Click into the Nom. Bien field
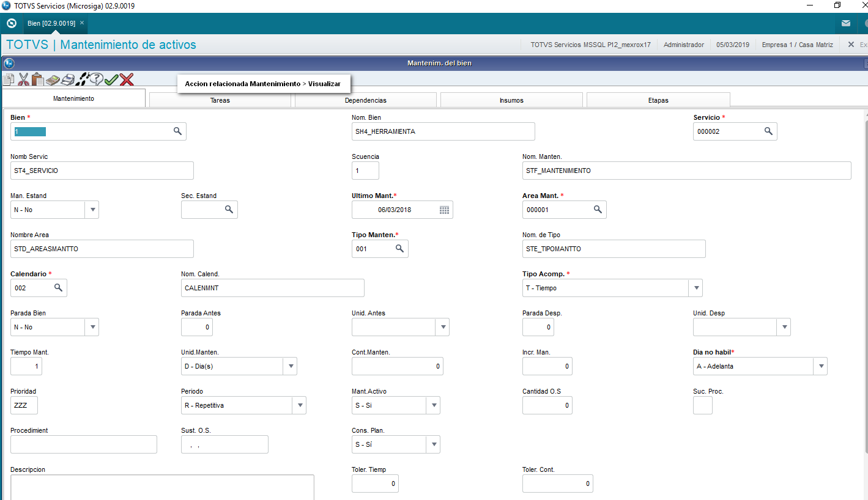Viewport: 868px width, 500px height. (443, 131)
